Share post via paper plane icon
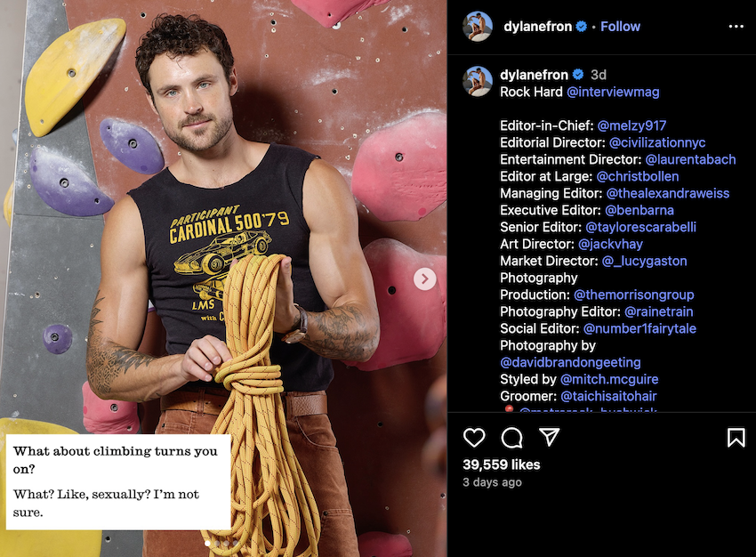 [549, 437]
